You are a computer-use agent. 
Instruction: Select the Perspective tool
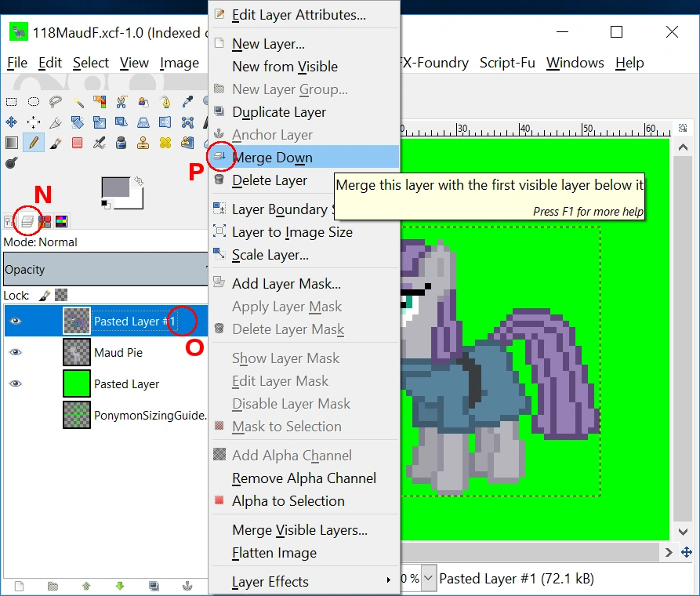tap(143, 122)
